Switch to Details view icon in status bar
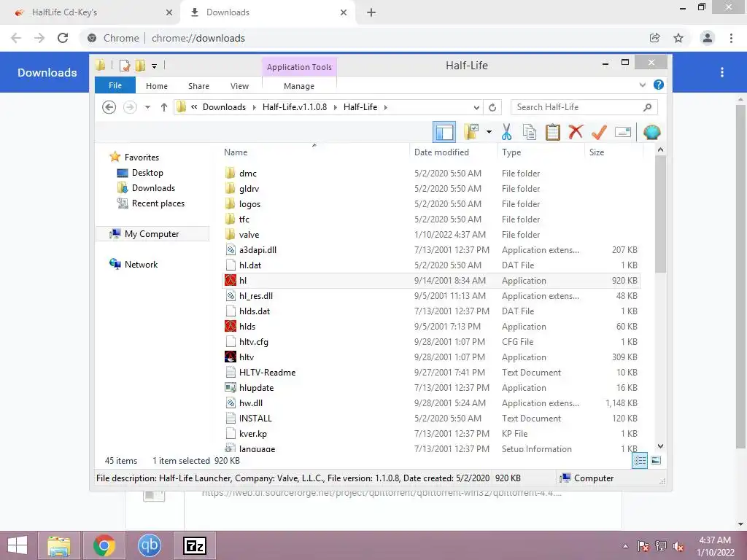This screenshot has height=560, width=747. click(x=640, y=461)
